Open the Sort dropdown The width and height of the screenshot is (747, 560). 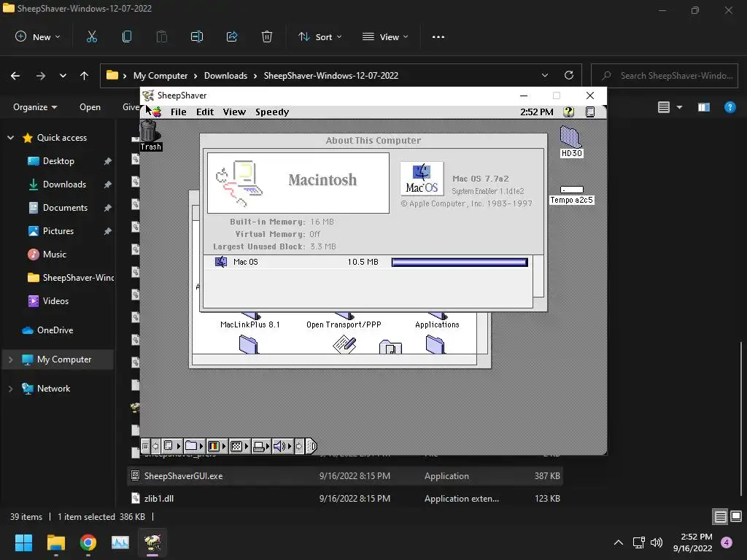pos(320,36)
